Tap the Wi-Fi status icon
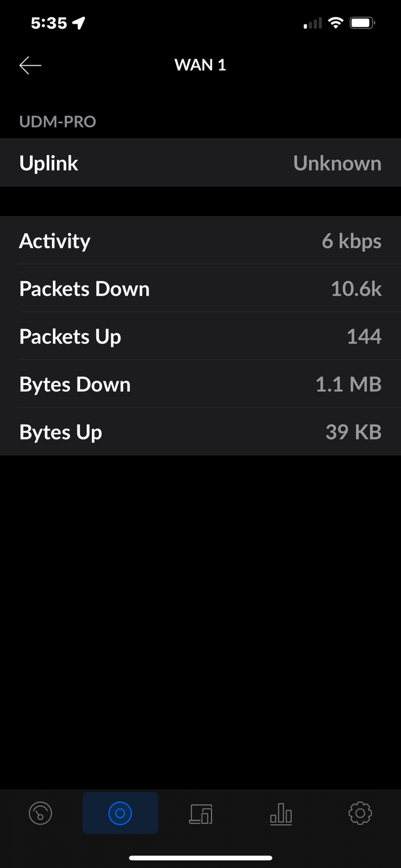This screenshot has width=401, height=868. pyautogui.click(x=335, y=24)
